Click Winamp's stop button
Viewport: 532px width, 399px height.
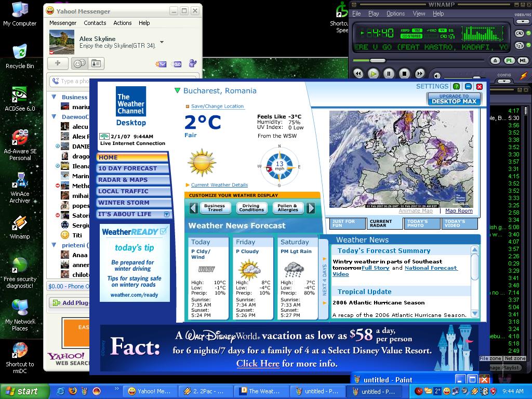(x=404, y=74)
